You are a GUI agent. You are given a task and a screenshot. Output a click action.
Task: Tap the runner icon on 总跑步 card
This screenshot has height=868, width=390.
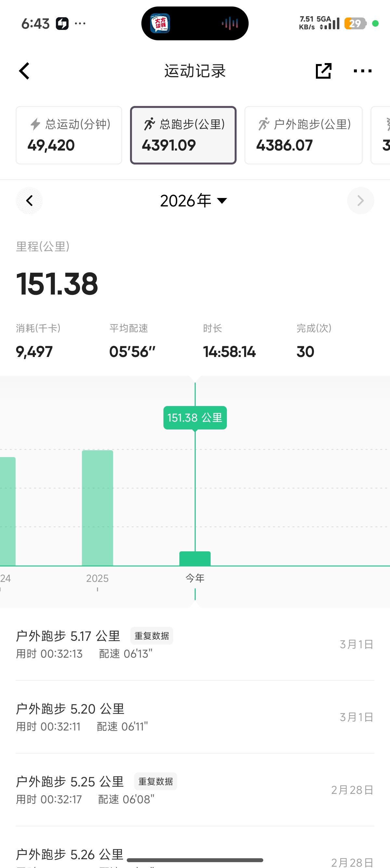tap(149, 124)
